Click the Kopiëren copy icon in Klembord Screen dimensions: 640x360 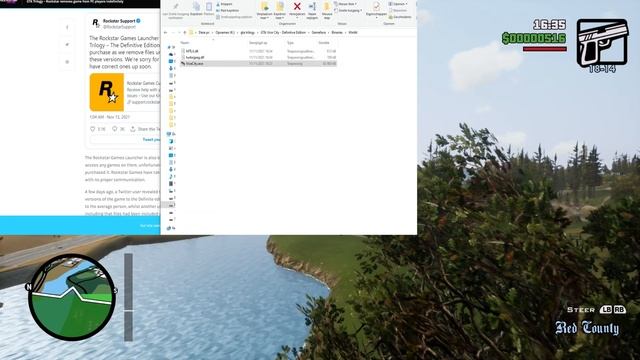point(197,6)
